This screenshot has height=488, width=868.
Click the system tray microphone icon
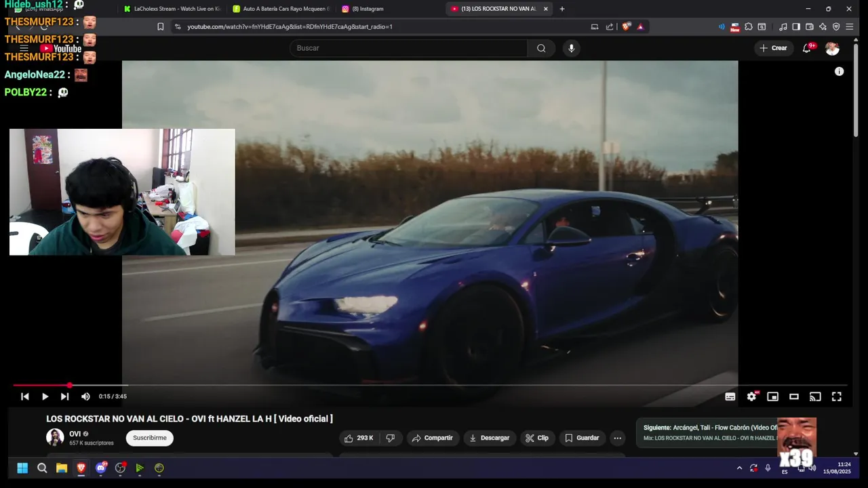click(768, 468)
